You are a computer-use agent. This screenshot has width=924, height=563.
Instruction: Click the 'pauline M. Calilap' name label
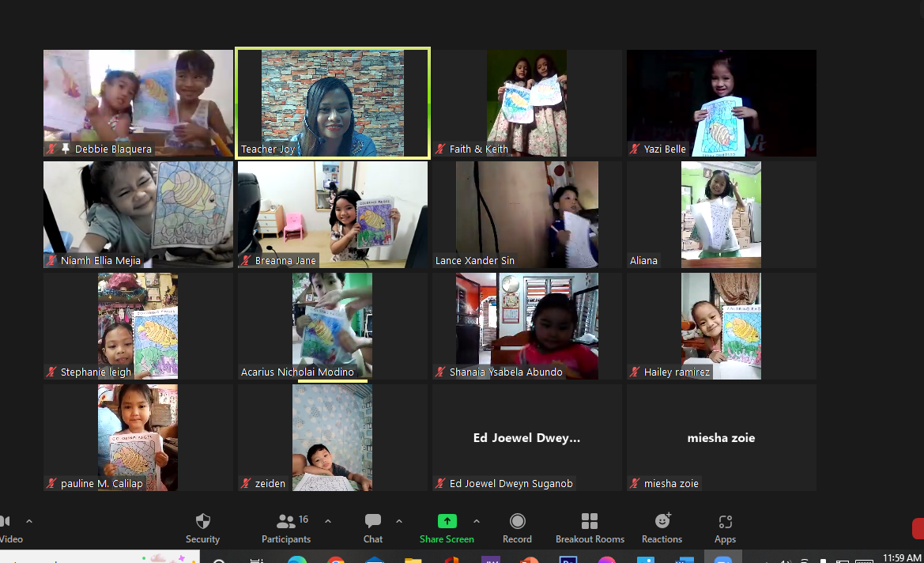(102, 483)
